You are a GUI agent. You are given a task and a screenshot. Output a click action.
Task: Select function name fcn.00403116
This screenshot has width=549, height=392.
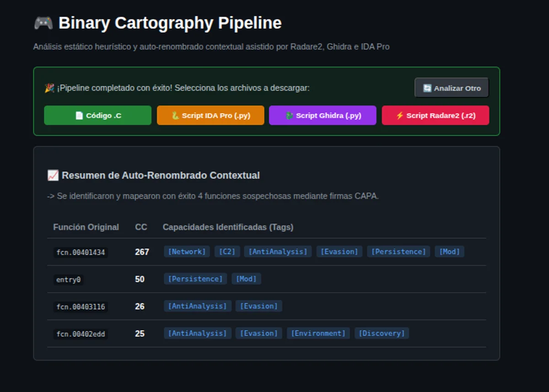point(81,306)
